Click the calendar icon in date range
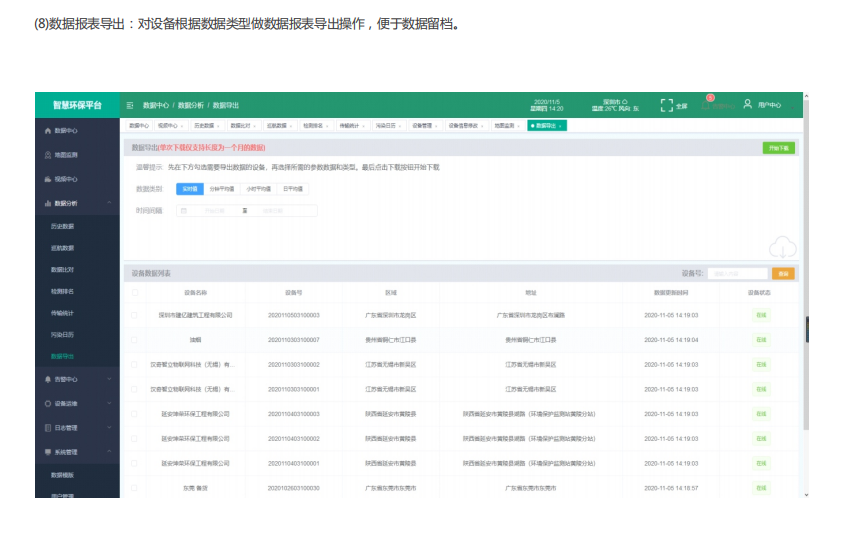This screenshot has width=845, height=537. [183, 211]
